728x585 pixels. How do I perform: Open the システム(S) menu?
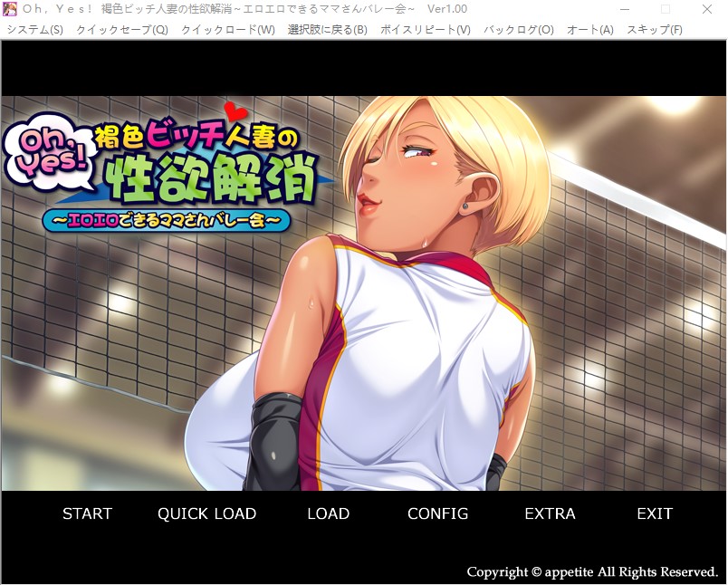35,29
